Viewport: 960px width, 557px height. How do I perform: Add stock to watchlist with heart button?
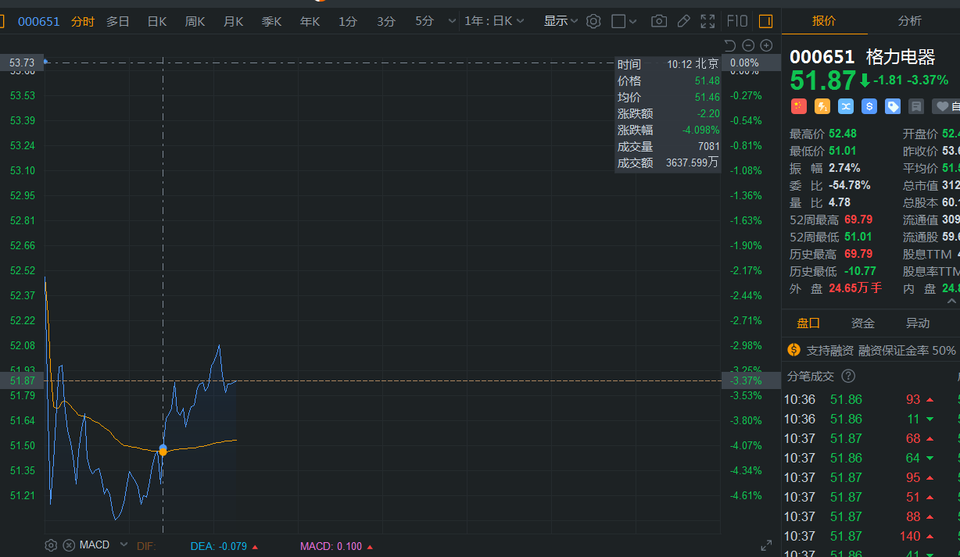click(946, 107)
